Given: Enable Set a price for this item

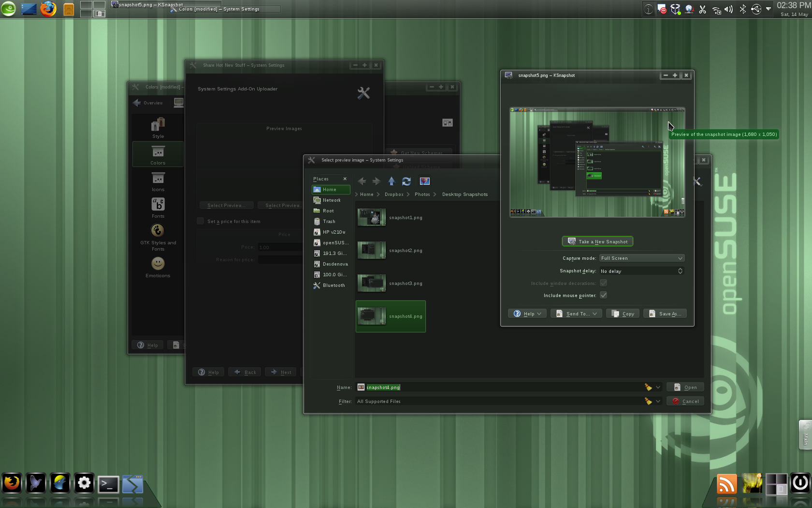Looking at the screenshot, I should pos(200,221).
